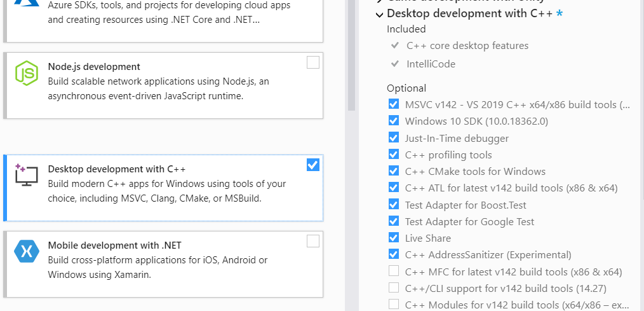
Task: Check C++ Modules for v142 build tools
Action: click(394, 305)
